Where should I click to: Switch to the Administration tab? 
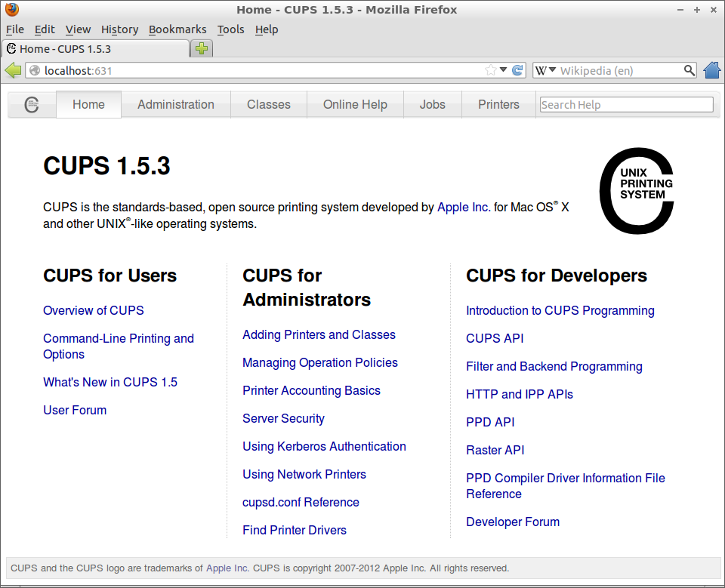tap(176, 105)
